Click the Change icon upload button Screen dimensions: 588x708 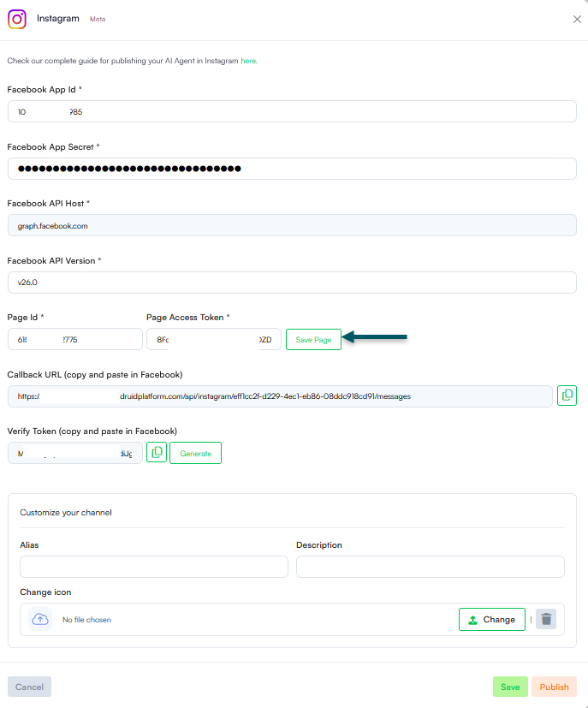pyautogui.click(x=492, y=619)
